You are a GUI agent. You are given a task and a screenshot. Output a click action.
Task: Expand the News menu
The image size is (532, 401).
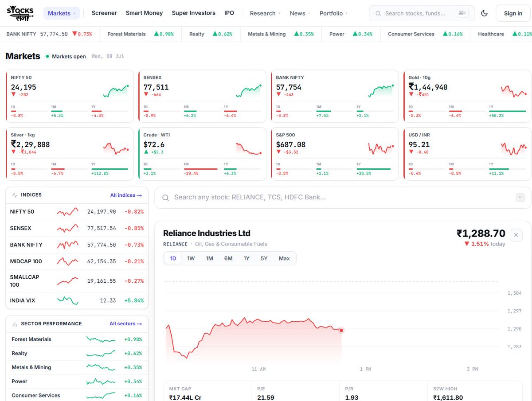[x=300, y=13]
